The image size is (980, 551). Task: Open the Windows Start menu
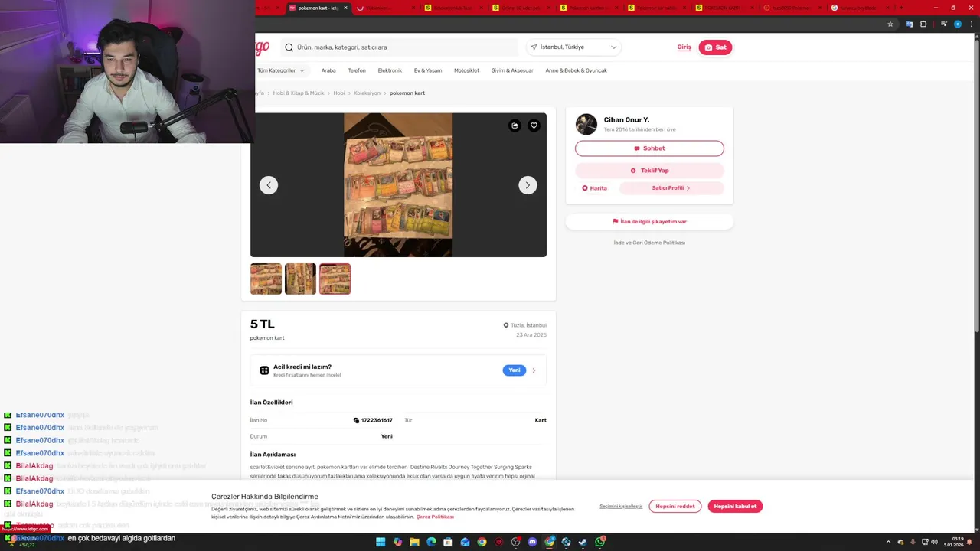pyautogui.click(x=381, y=542)
